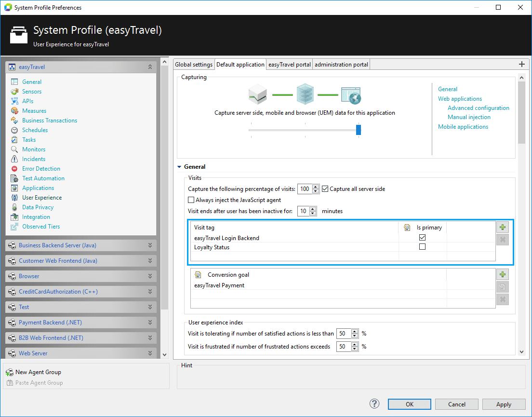532x417 pixels.
Task: Click the Observed Tiers icon
Action: tap(14, 227)
